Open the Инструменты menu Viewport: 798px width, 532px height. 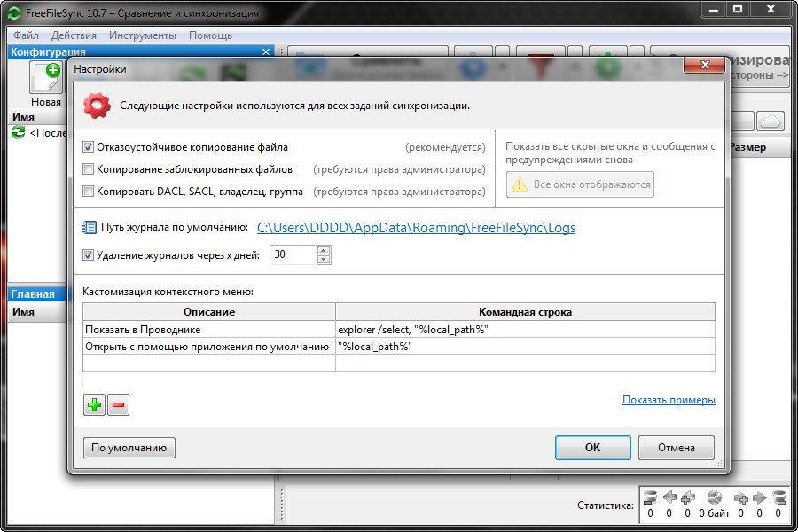[143, 35]
